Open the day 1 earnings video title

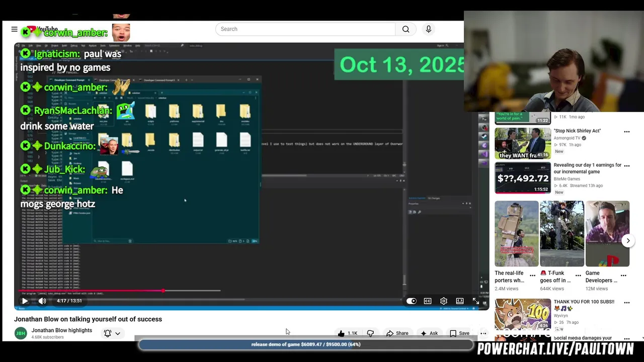[x=588, y=168]
